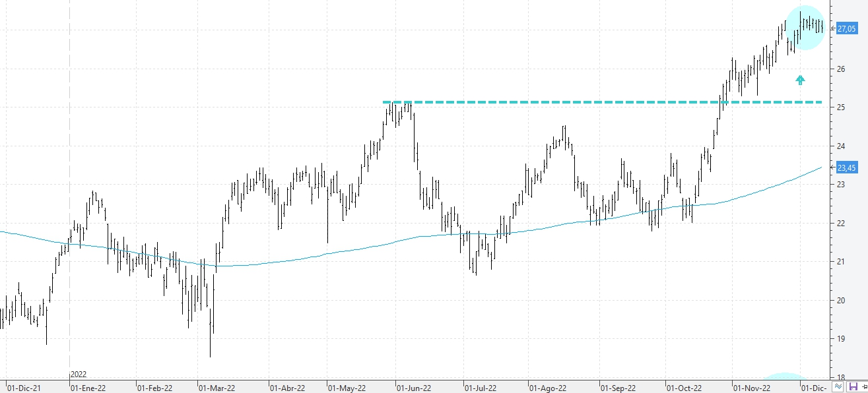Click the 2022 year marker label
This screenshot has width=868, height=393.
click(78, 375)
